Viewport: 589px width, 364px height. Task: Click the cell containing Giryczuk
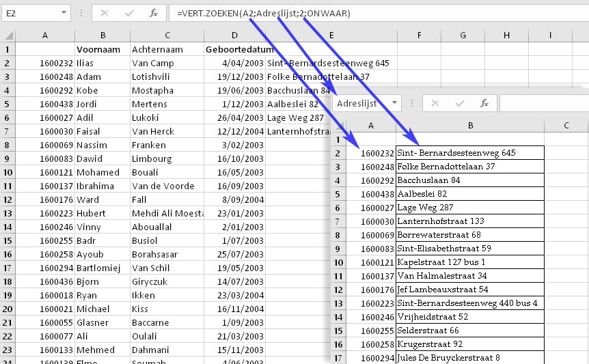click(167, 281)
